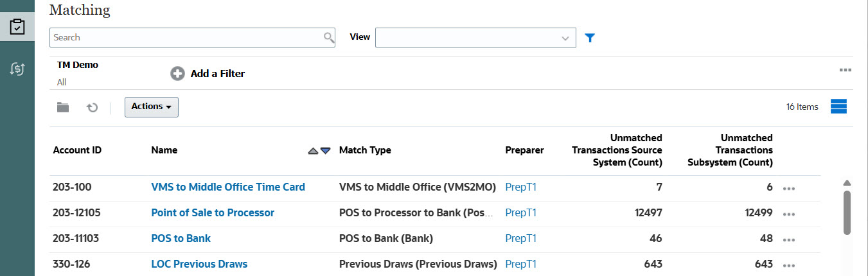Open the Actions dropdown menu

[x=151, y=107]
